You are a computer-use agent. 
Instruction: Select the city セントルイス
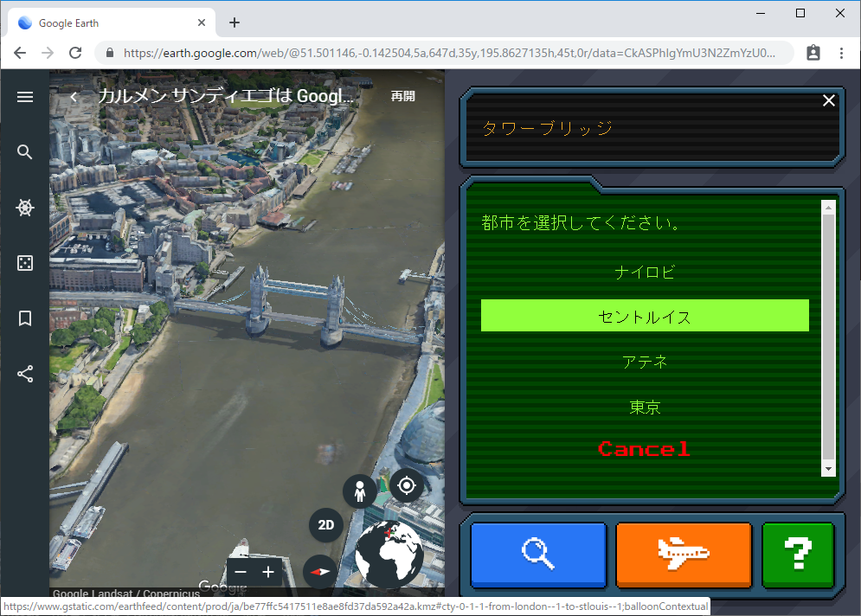pyautogui.click(x=645, y=316)
